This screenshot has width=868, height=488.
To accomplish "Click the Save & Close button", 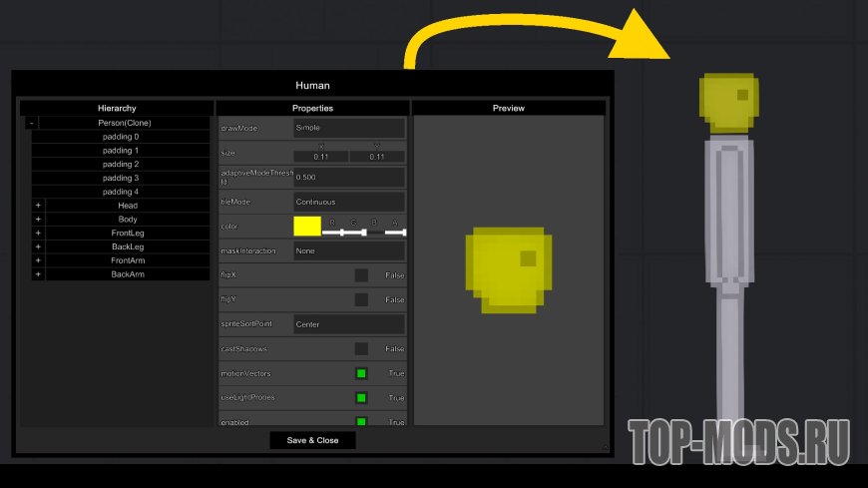I will [x=312, y=440].
